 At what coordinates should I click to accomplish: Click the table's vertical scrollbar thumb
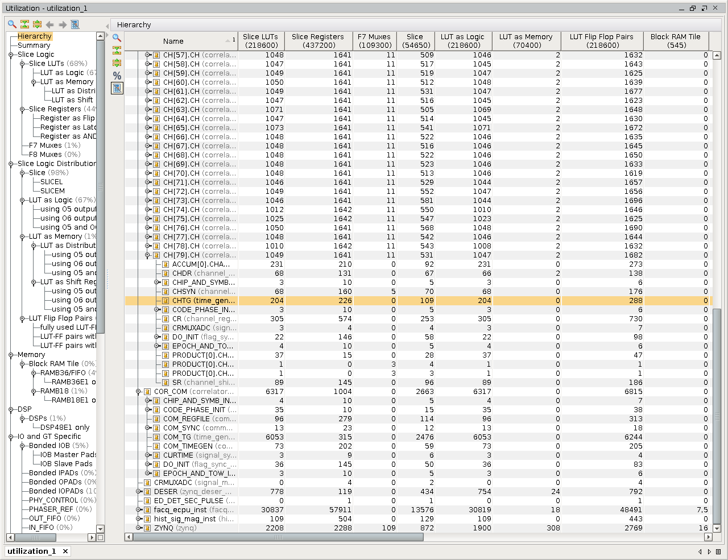coord(717,415)
